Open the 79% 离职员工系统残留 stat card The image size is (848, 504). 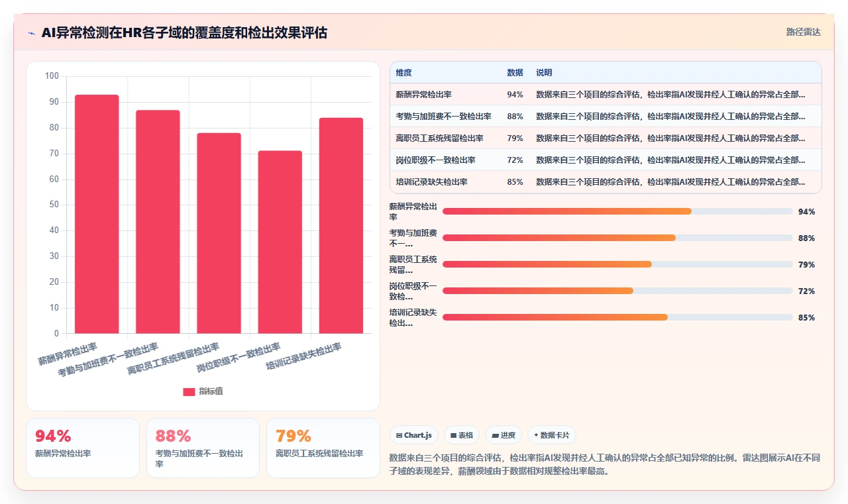pos(323,448)
